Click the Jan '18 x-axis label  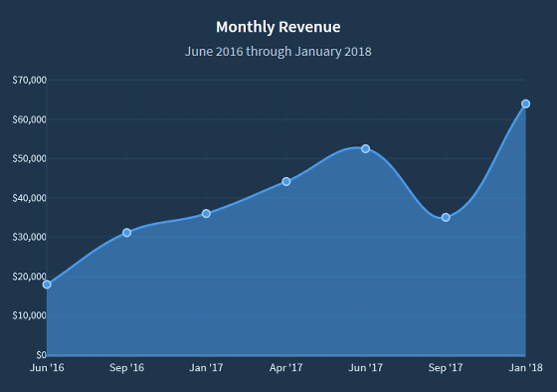click(x=526, y=367)
